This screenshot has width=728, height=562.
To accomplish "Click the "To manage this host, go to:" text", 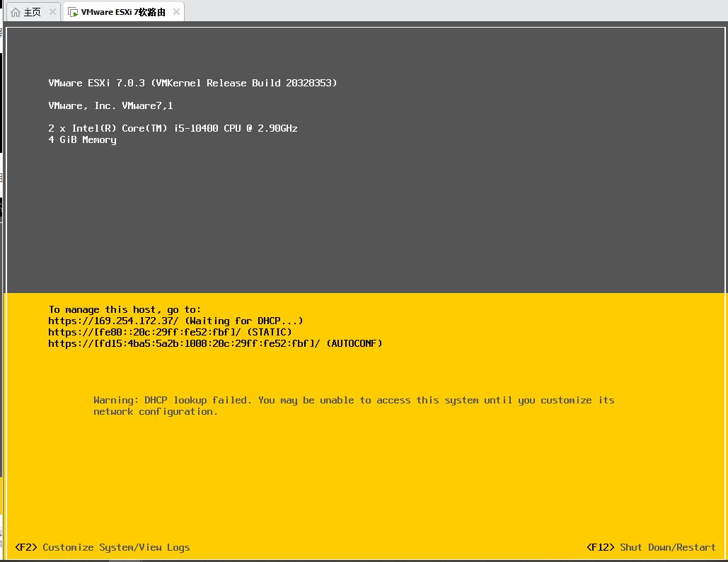I will tap(125, 310).
